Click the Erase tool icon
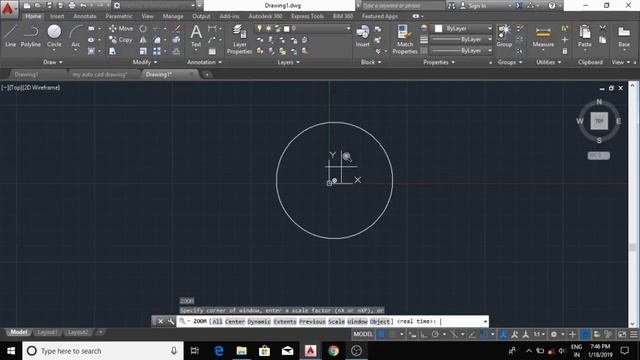 pos(176,29)
